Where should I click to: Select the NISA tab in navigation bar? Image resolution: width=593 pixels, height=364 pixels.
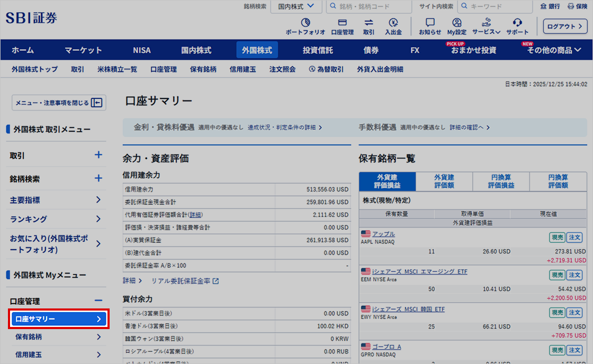click(141, 50)
